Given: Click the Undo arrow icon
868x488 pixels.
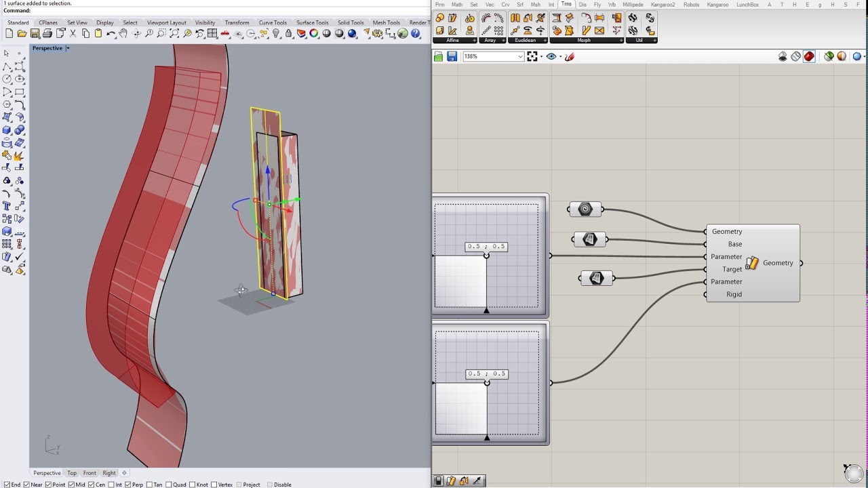Looking at the screenshot, I should [x=111, y=33].
